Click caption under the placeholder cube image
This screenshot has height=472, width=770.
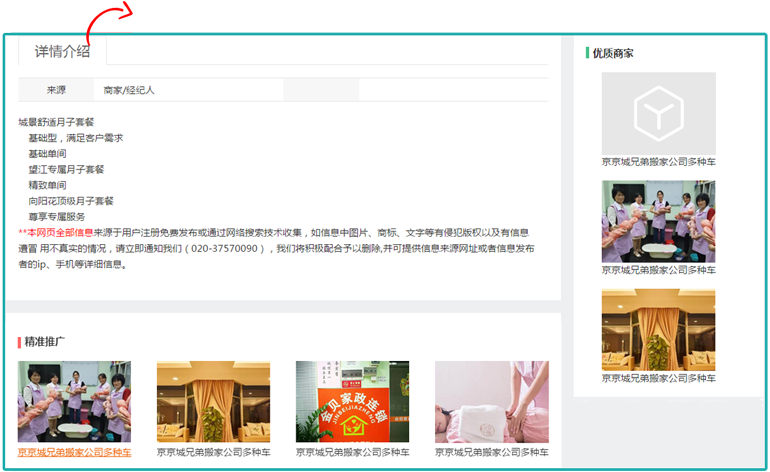(658, 161)
